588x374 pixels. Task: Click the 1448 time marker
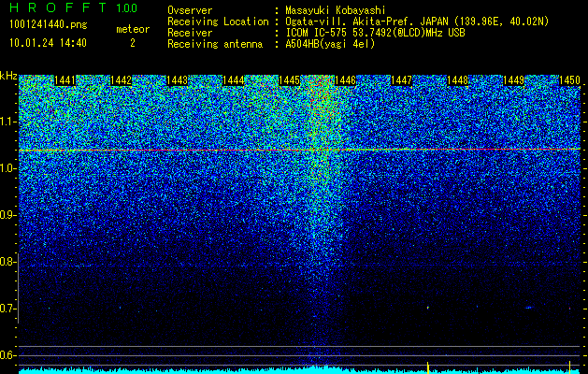pos(457,80)
